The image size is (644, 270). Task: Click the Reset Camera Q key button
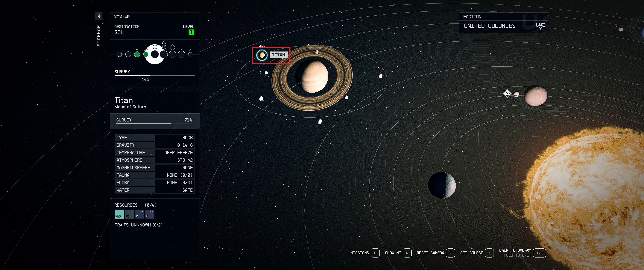coord(450,253)
